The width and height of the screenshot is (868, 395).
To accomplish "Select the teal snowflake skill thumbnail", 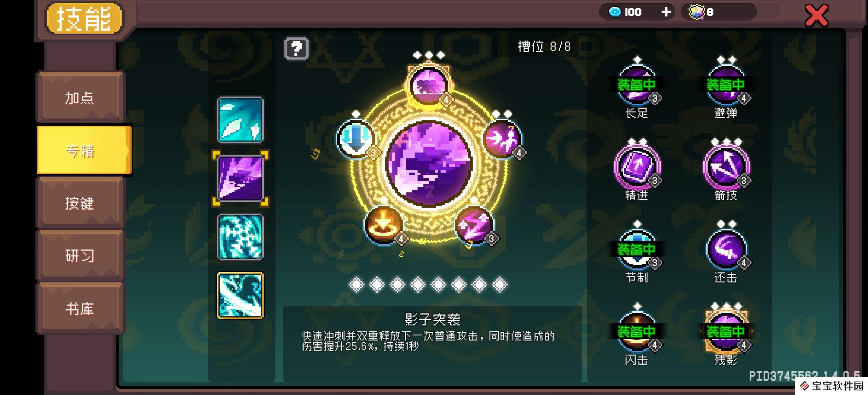I will (240, 237).
